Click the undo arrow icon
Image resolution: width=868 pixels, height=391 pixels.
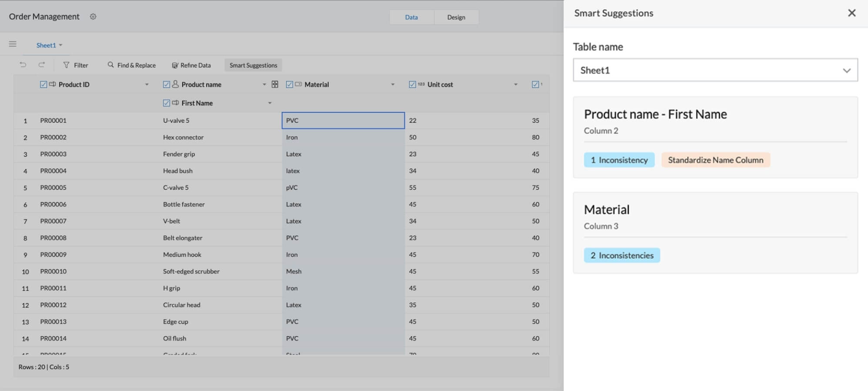click(23, 65)
